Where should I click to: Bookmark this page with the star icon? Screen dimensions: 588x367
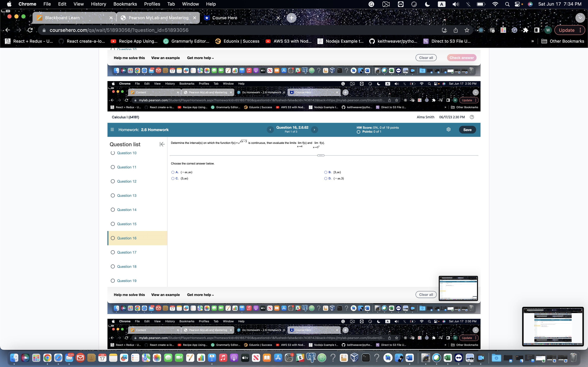tap(467, 30)
